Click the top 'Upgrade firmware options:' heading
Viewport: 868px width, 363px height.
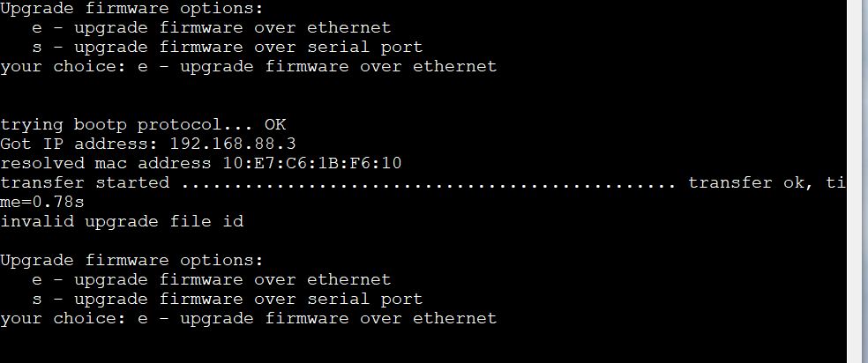[132, 9]
